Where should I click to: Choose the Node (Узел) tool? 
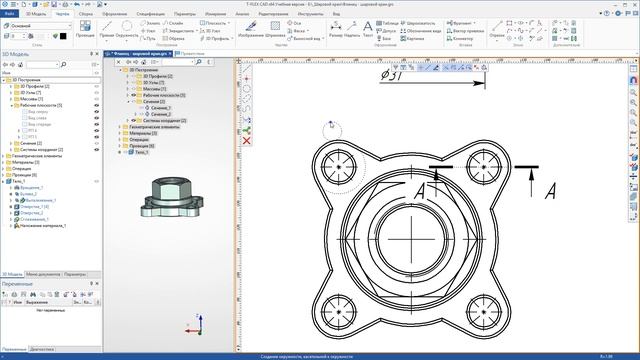pyautogui.click(x=148, y=31)
